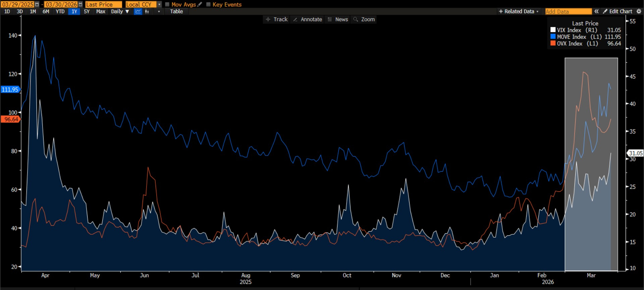Open the end date calendar picker
This screenshot has height=290, width=644.
pos(80,4)
